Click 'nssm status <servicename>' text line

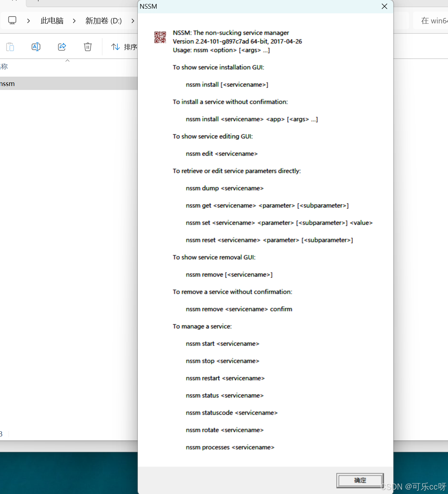[225, 395]
